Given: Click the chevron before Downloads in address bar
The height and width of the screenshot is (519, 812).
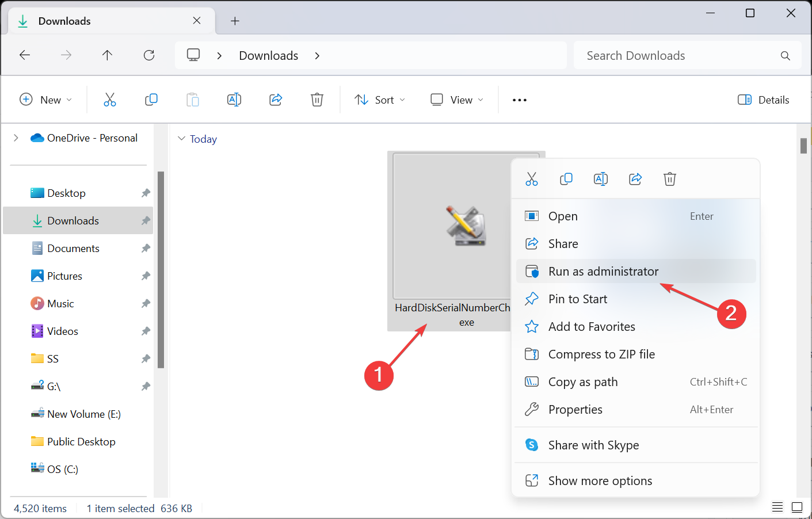Looking at the screenshot, I should click(x=219, y=56).
